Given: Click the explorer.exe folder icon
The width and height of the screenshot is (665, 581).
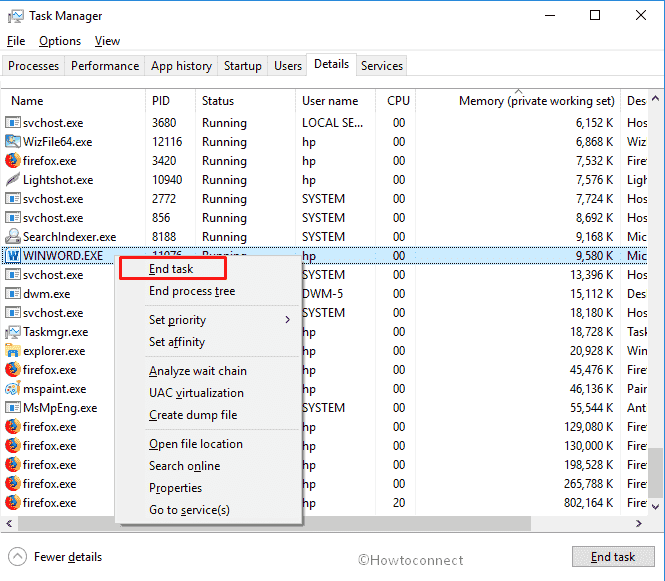Looking at the screenshot, I should 13,351.
